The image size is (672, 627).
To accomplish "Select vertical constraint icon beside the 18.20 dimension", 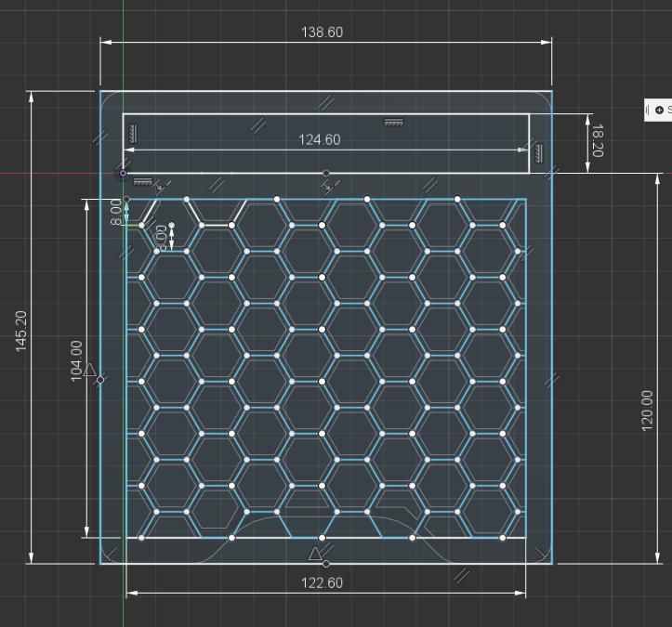I will pyautogui.click(x=539, y=153).
